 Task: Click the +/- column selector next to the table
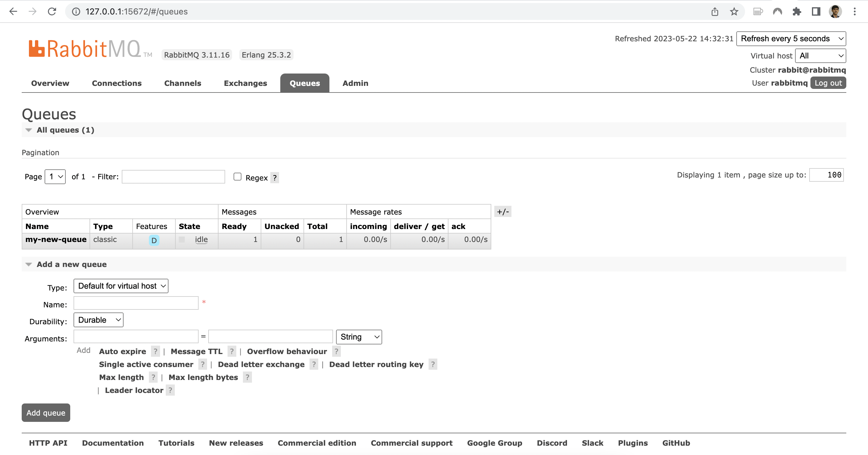(x=503, y=212)
